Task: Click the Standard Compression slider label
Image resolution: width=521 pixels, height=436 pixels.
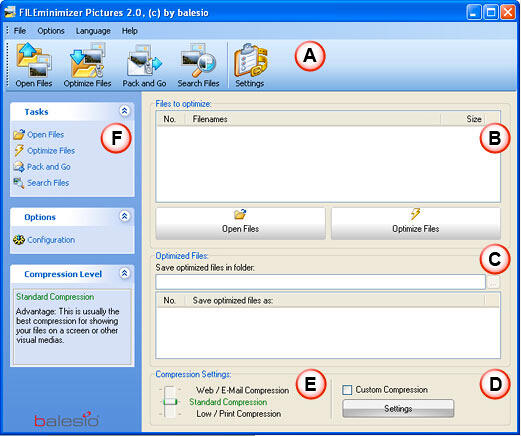Action: (228, 402)
